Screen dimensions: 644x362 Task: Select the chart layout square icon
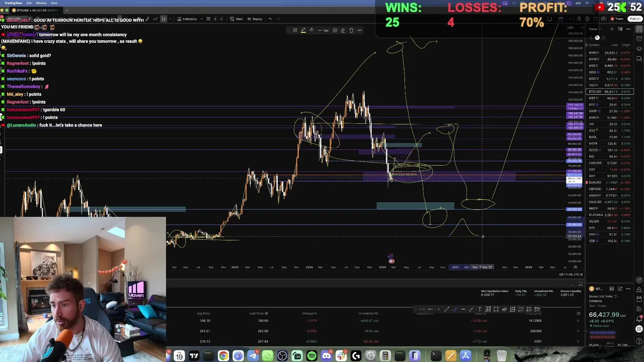(x=549, y=19)
